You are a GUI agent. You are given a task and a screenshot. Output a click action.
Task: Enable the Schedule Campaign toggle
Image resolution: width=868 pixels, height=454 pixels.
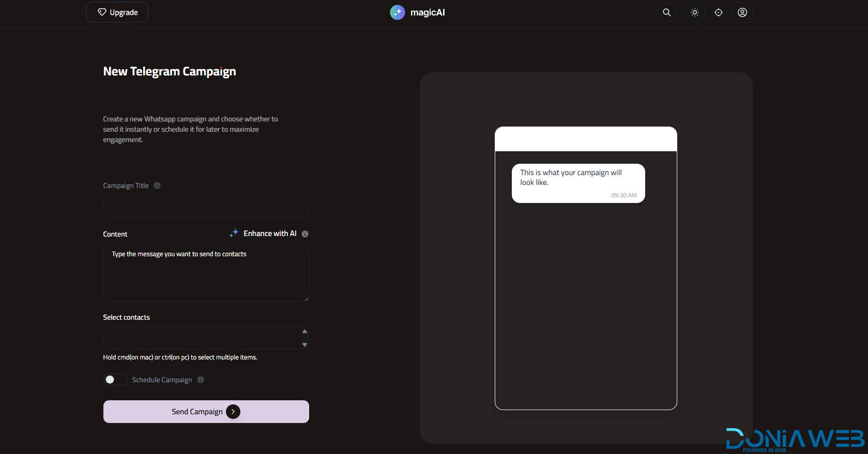pyautogui.click(x=115, y=380)
